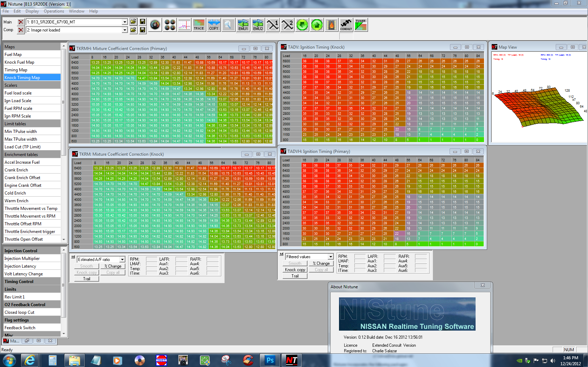588x367 pixels.
Task: Connect via the CONSULT icon
Action: [x=346, y=25]
